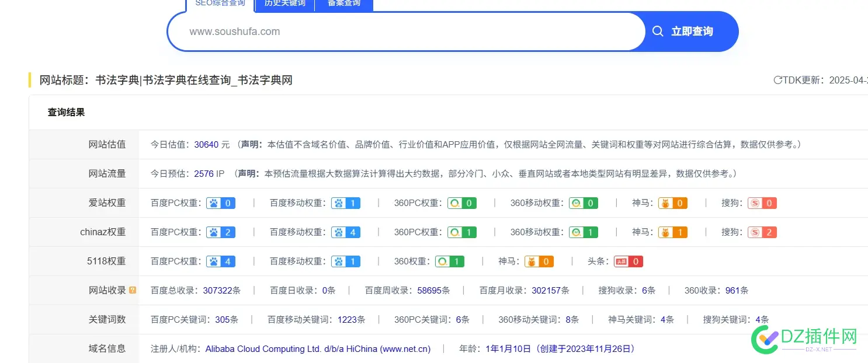Click 5118权重 360权重 badge showing 1
The height and width of the screenshot is (363, 868).
point(450,261)
